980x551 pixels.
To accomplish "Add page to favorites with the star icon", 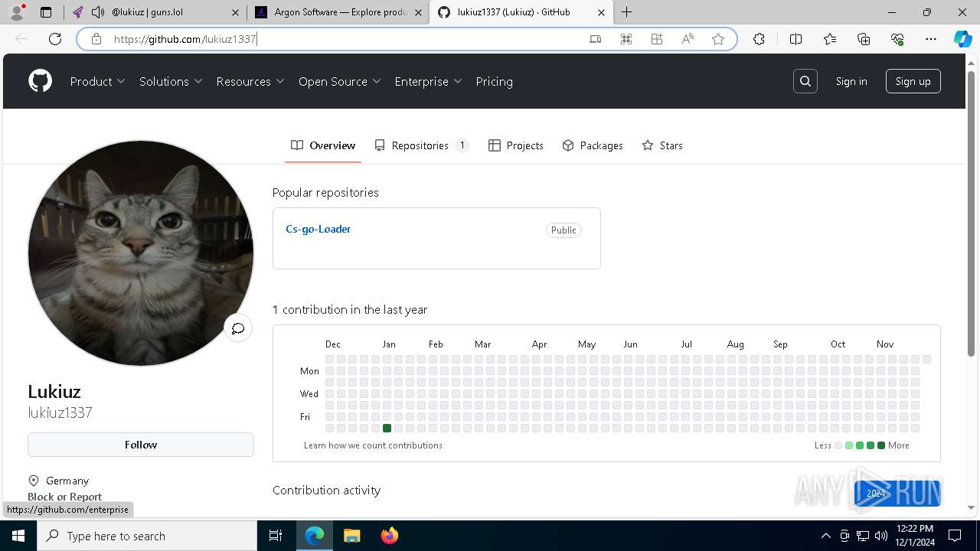I will click(x=718, y=39).
